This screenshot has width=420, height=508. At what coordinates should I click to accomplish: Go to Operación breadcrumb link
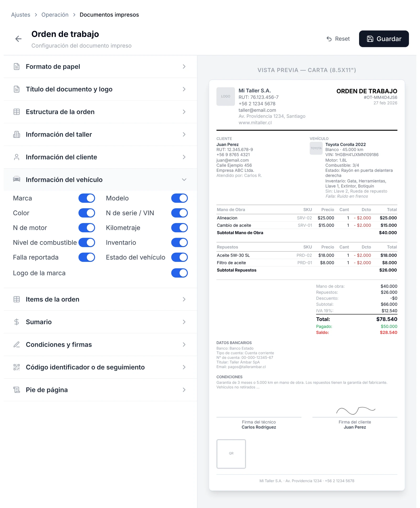click(55, 15)
